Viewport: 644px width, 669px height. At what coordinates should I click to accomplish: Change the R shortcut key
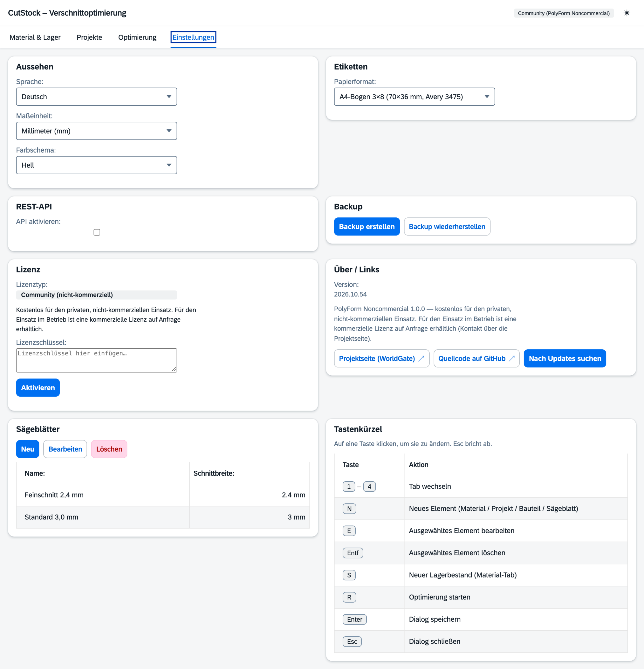tap(349, 597)
